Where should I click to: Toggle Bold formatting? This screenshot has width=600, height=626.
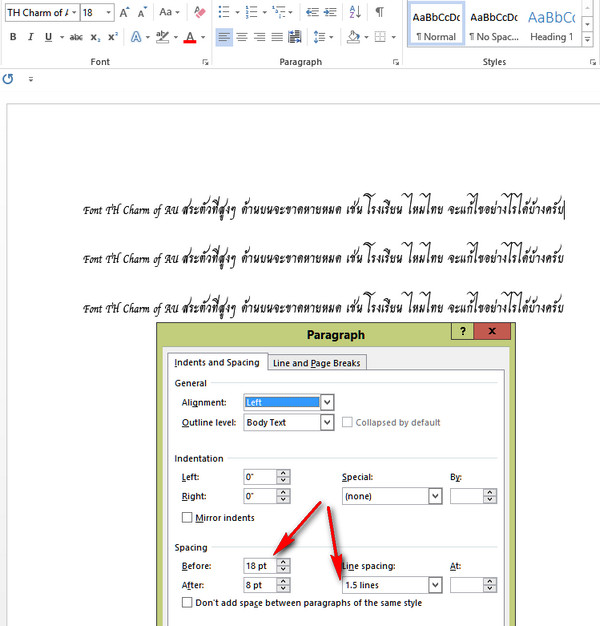tap(13, 37)
